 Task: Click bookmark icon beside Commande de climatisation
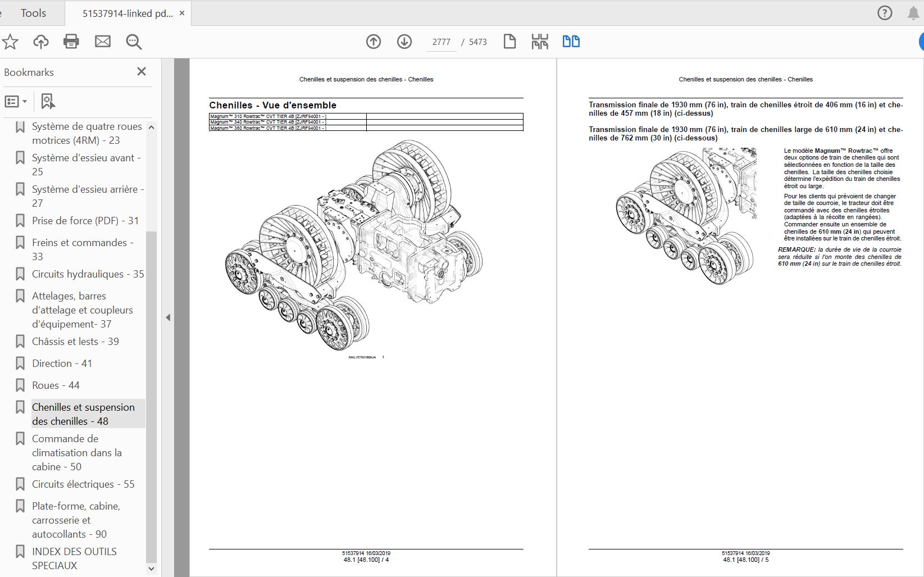20,439
